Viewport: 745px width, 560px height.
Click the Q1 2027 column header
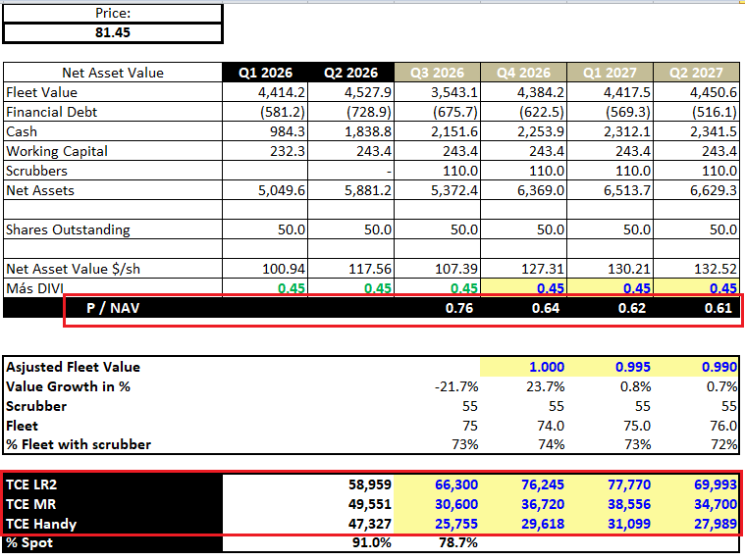coord(611,73)
